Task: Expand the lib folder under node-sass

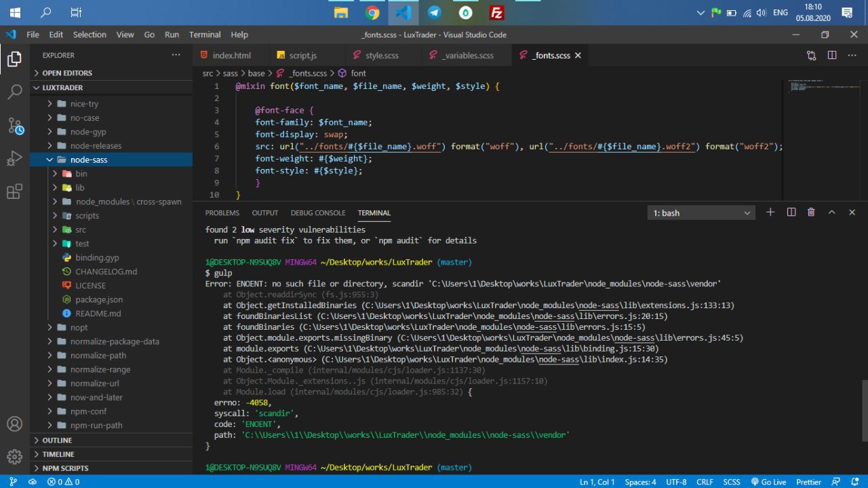Action: click(112, 187)
